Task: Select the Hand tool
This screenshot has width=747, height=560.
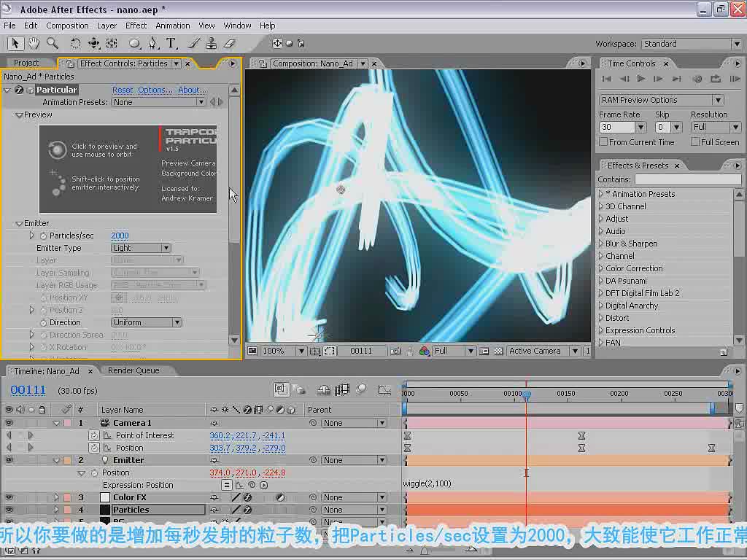Action: coord(34,43)
